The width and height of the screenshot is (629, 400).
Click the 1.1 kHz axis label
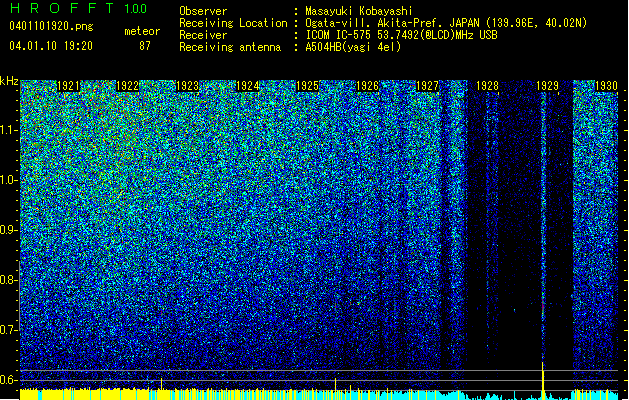(8, 130)
